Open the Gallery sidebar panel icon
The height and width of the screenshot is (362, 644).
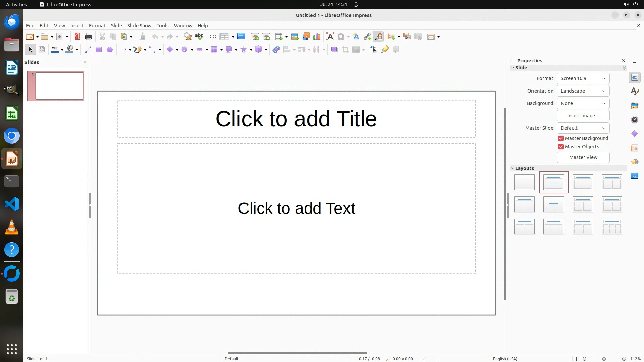coord(634,106)
